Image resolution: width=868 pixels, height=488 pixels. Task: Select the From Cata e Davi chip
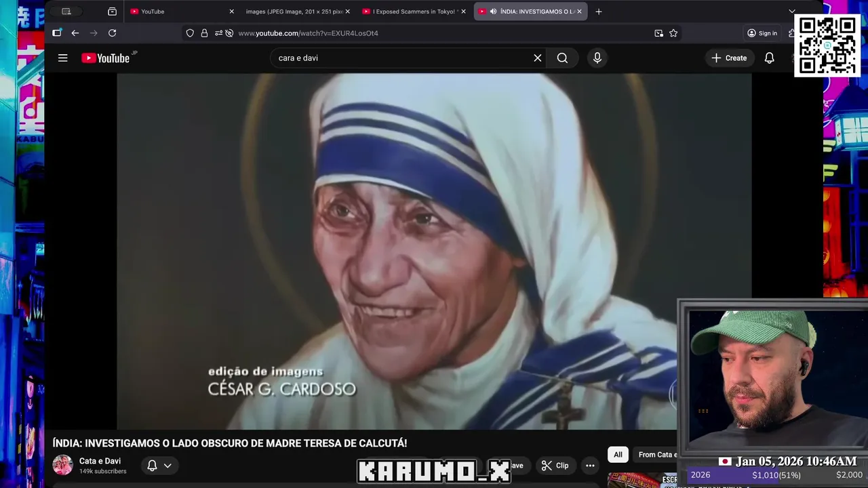(x=656, y=455)
